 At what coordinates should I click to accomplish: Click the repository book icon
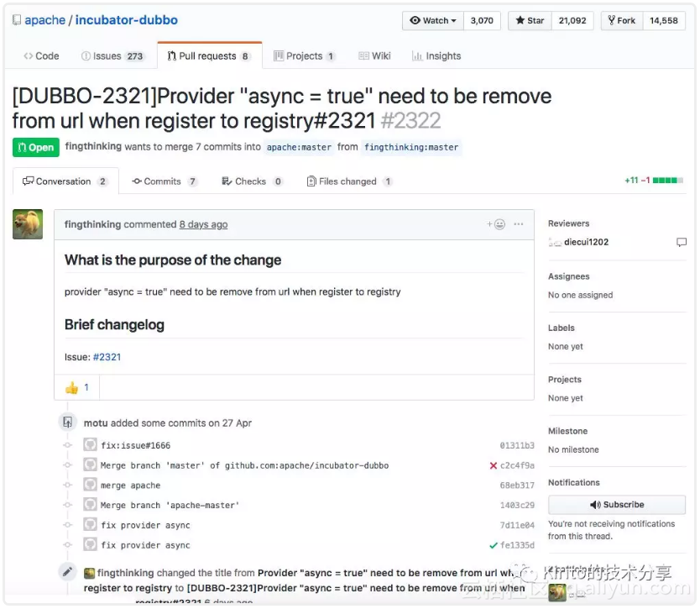point(17,20)
